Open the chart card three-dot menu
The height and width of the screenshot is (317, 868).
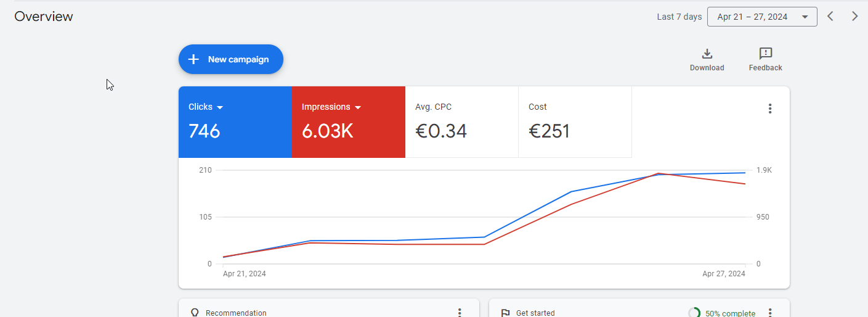pyautogui.click(x=770, y=109)
